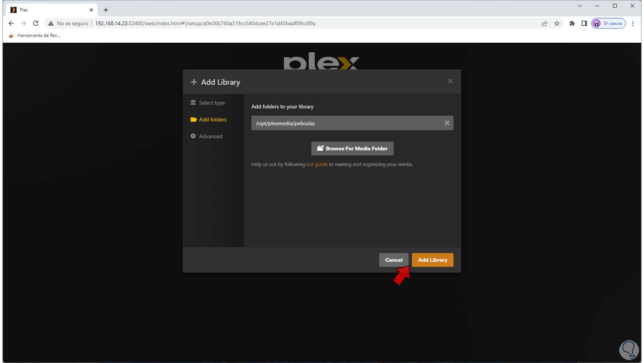
Task: Go forward in browser history
Action: coord(23,23)
